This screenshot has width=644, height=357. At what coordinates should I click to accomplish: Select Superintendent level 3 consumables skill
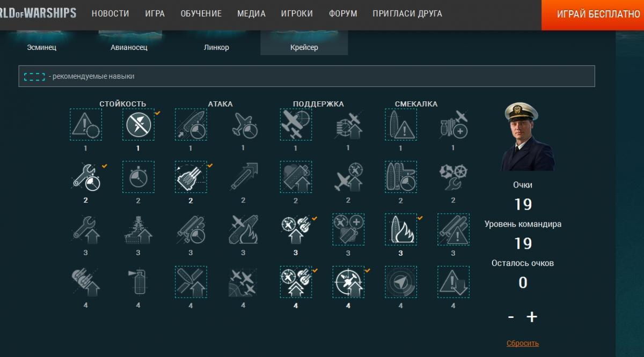coord(349,229)
